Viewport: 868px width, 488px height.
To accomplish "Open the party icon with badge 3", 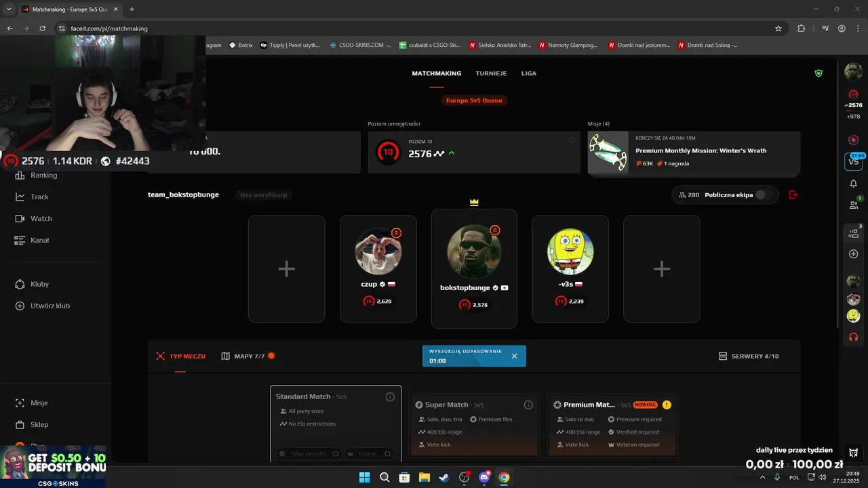I will pos(853,233).
